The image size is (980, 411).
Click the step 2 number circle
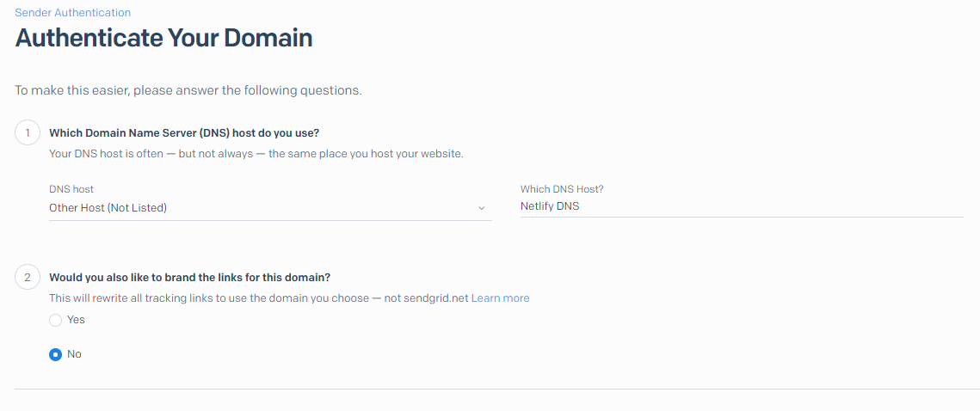pos(28,277)
